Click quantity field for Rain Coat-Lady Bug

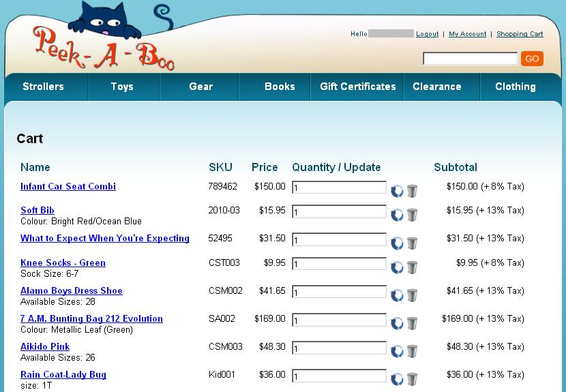(340, 376)
